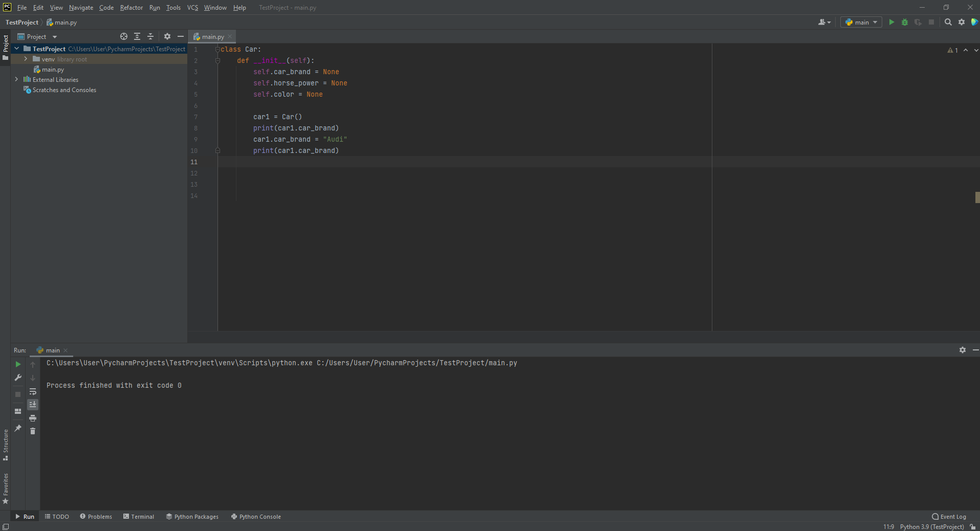The width and height of the screenshot is (980, 531).
Task: Open the VCS menu
Action: tap(192, 8)
